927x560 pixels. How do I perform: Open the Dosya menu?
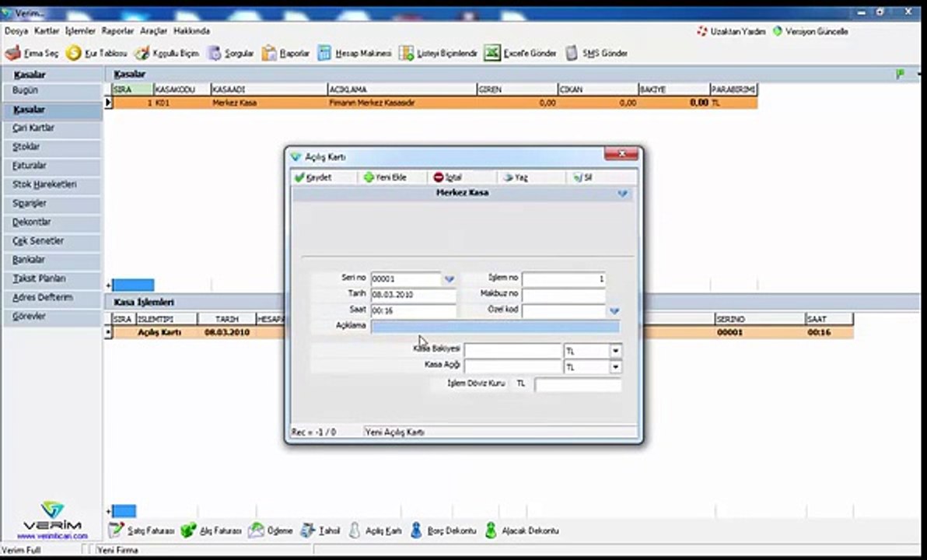click(x=16, y=31)
